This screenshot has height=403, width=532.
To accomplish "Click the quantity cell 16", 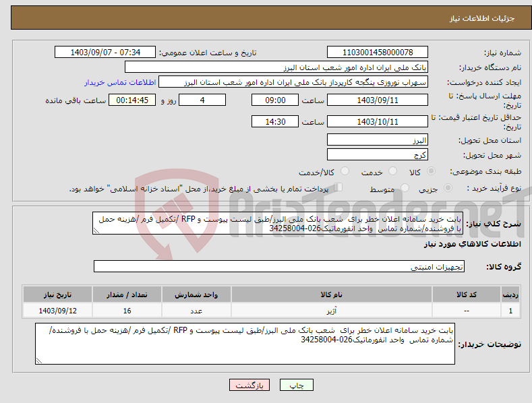I will [127, 311].
